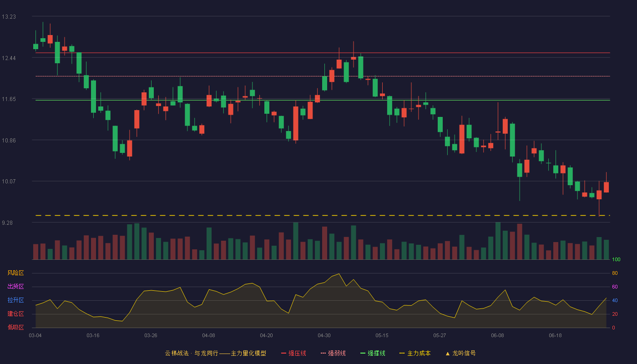Click the orange 80 indicator scale value
This screenshot has width=637, height=364.
pos(615,273)
